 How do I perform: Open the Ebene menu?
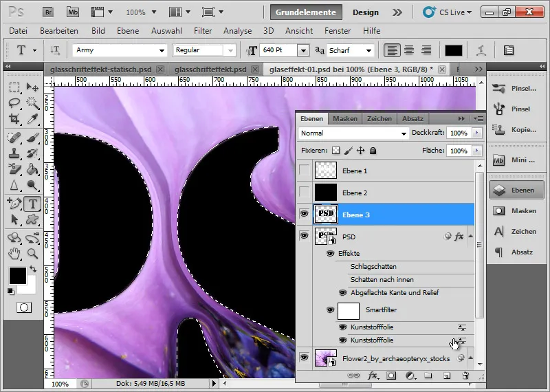pyautogui.click(x=128, y=31)
